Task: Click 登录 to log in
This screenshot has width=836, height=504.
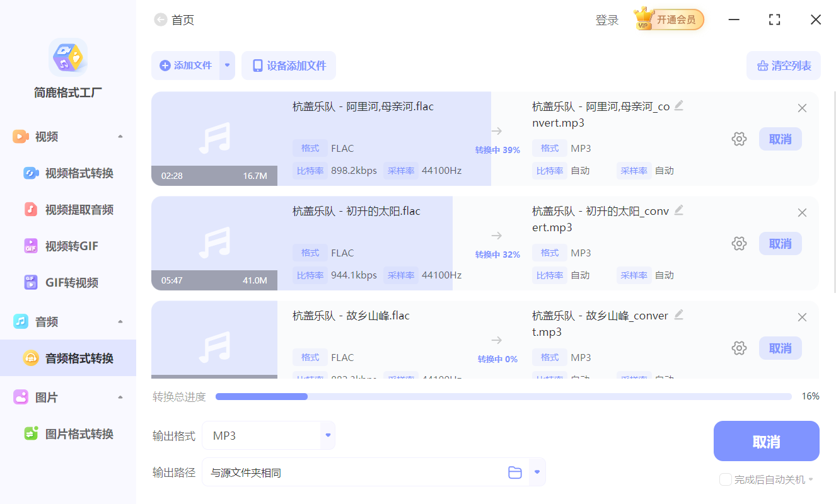Action: [x=607, y=20]
